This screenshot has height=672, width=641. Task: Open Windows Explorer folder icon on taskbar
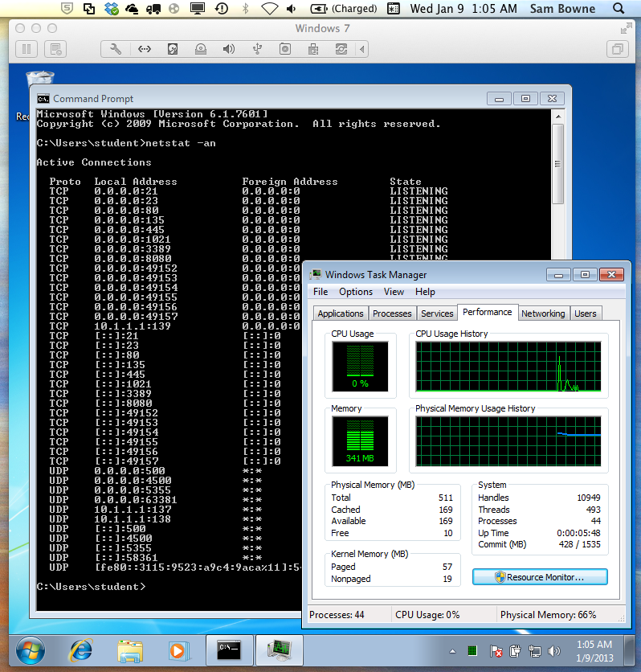(x=129, y=649)
